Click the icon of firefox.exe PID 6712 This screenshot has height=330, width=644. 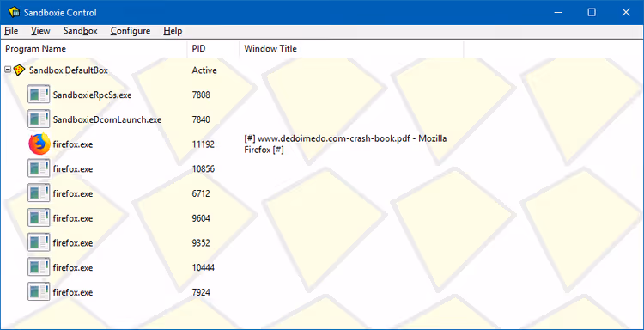(x=39, y=193)
